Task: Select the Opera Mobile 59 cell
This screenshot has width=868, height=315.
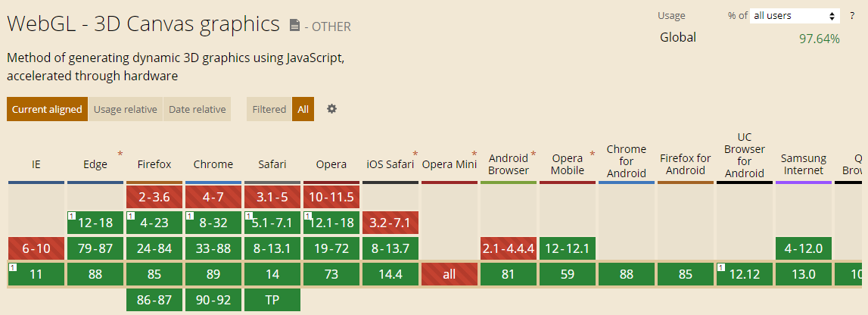Action: [568, 274]
